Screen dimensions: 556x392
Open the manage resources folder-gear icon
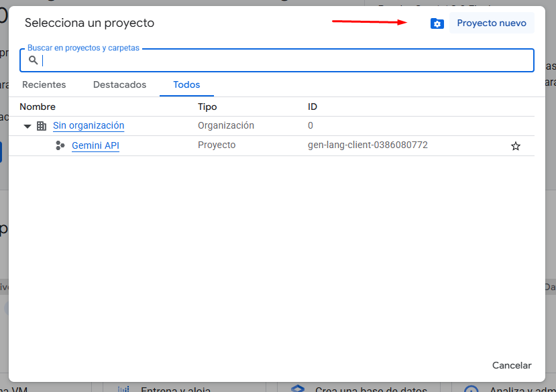point(437,23)
